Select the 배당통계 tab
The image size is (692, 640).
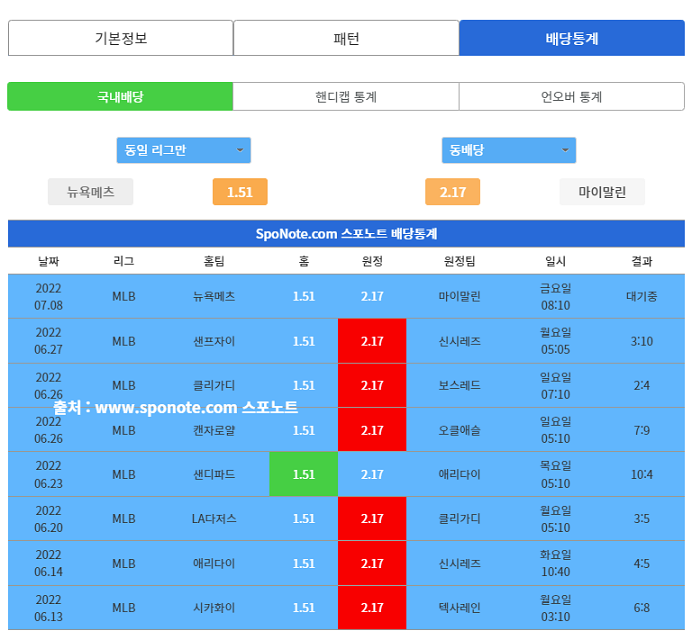point(572,38)
